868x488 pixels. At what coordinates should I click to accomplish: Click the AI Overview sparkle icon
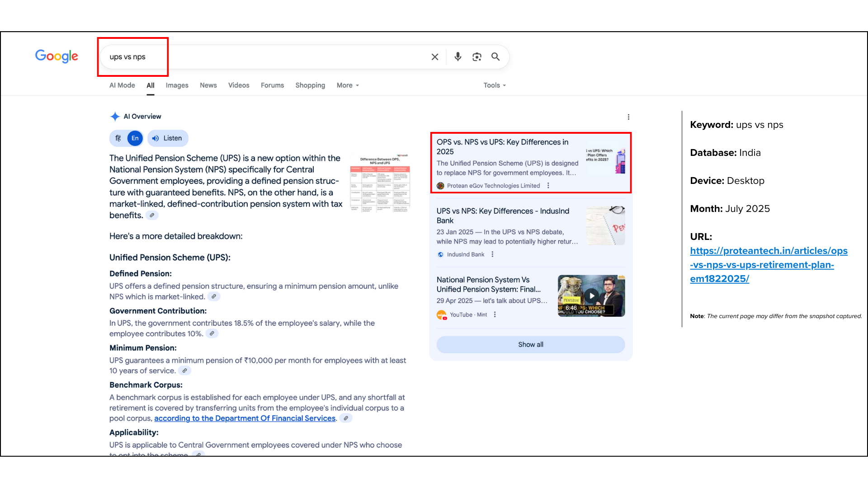click(115, 117)
